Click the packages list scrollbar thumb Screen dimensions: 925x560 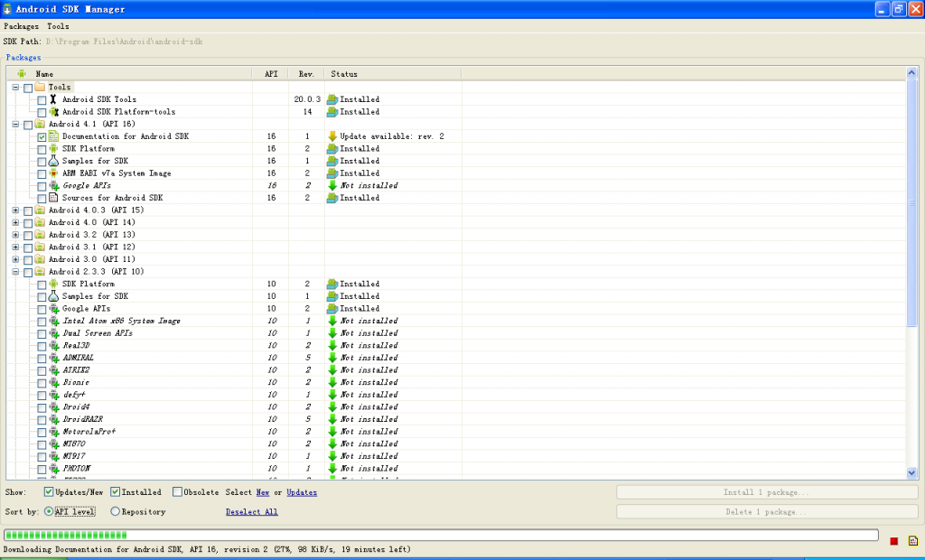click(911, 203)
